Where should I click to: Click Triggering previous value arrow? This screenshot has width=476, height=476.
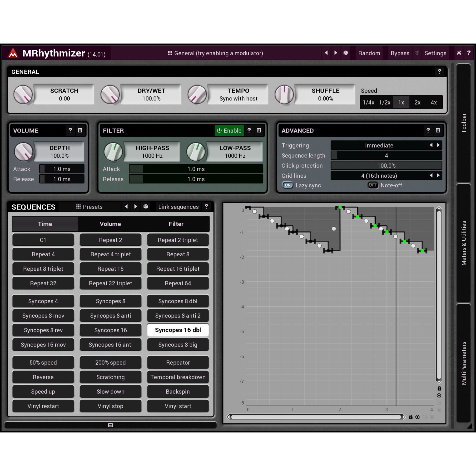(431, 145)
